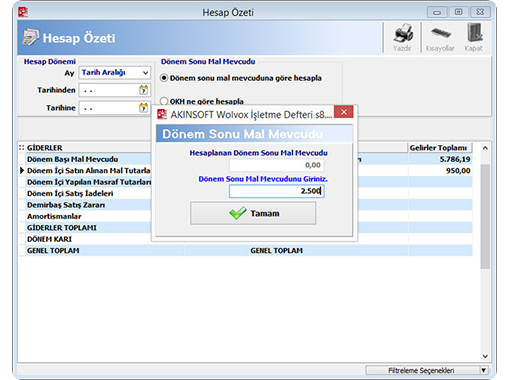Click the Kapat door icon

(474, 33)
